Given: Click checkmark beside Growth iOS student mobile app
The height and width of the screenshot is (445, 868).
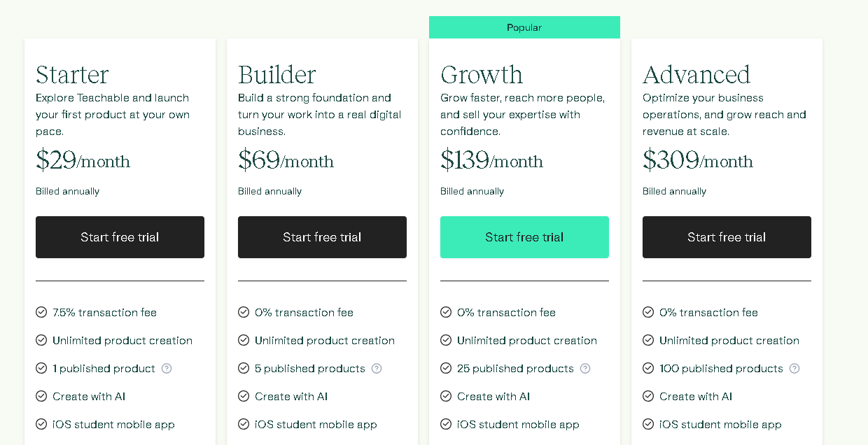Looking at the screenshot, I should [446, 424].
